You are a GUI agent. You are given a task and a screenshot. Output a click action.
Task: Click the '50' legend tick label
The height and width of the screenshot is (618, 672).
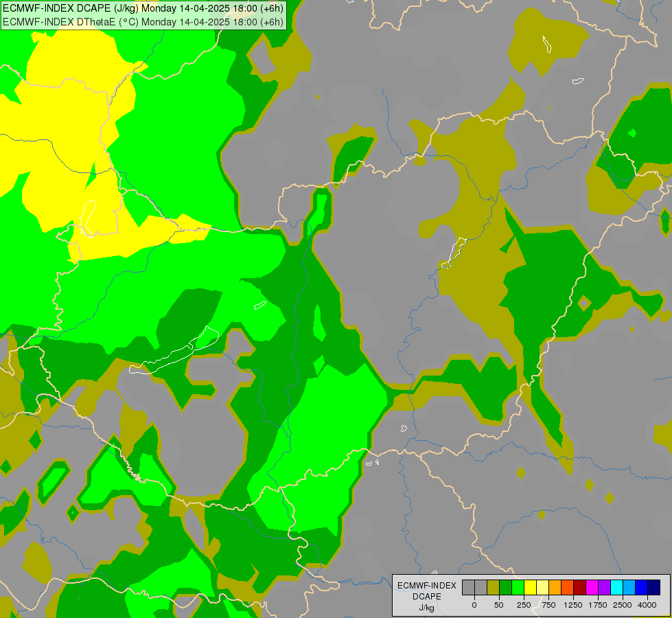pyautogui.click(x=499, y=605)
